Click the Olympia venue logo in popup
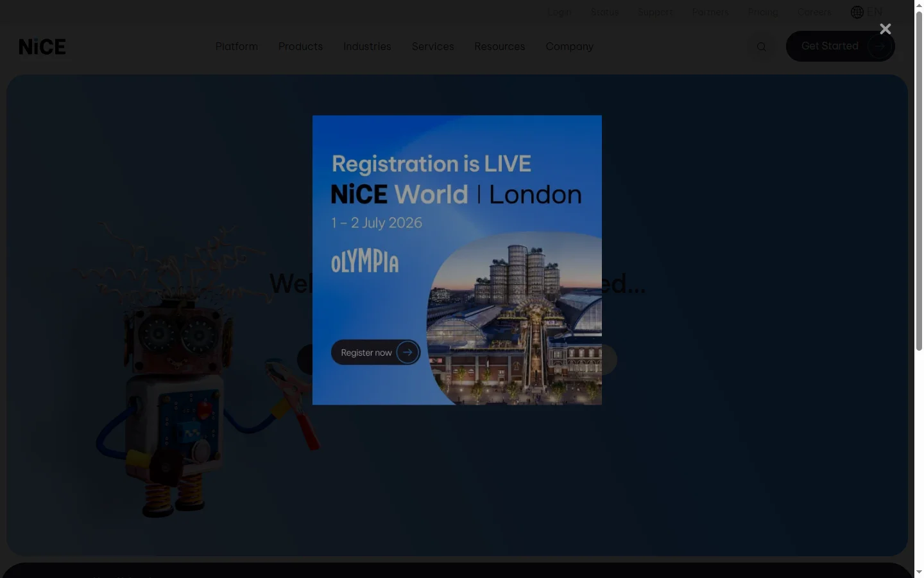The image size is (924, 578). (364, 261)
